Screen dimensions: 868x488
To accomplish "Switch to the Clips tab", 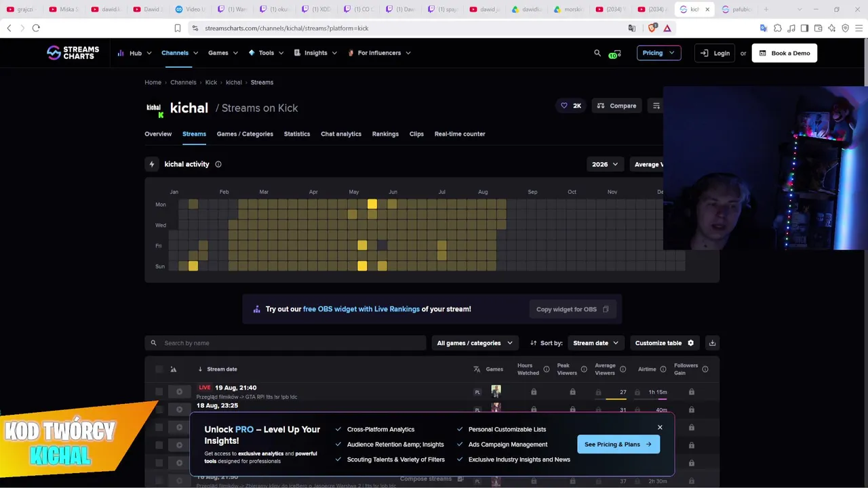I will pos(416,134).
